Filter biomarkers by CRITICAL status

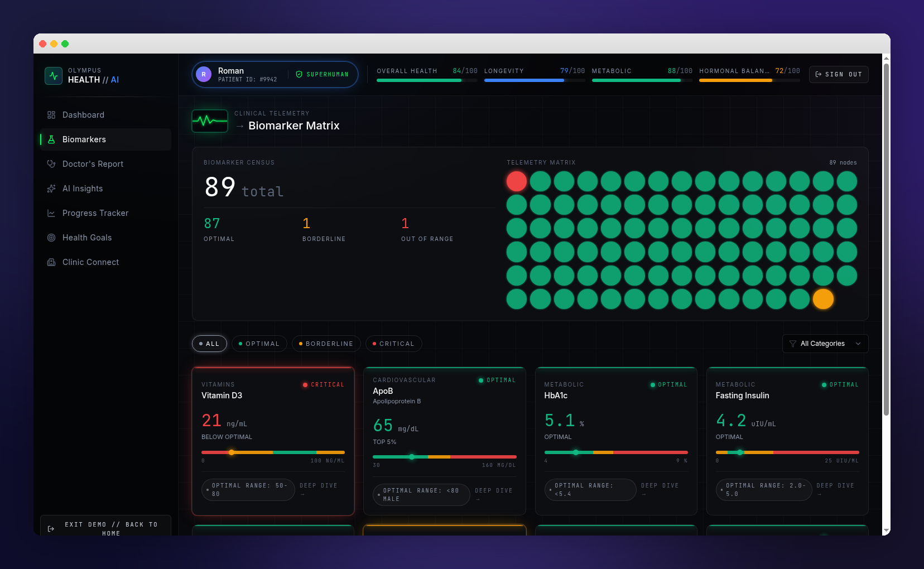[x=393, y=344]
